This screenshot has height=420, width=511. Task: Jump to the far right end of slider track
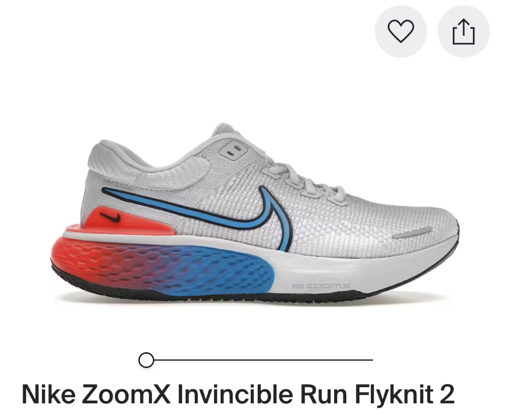[371, 360]
